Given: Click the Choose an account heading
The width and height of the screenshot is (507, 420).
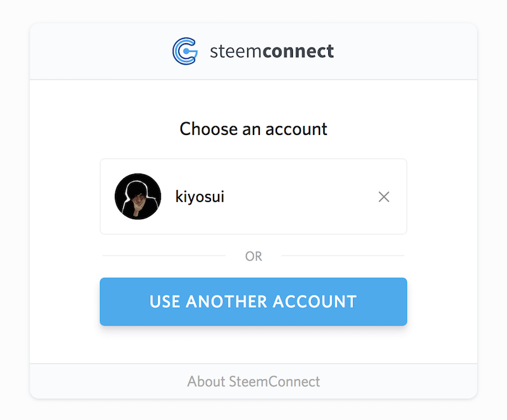Looking at the screenshot, I should coord(253,129).
